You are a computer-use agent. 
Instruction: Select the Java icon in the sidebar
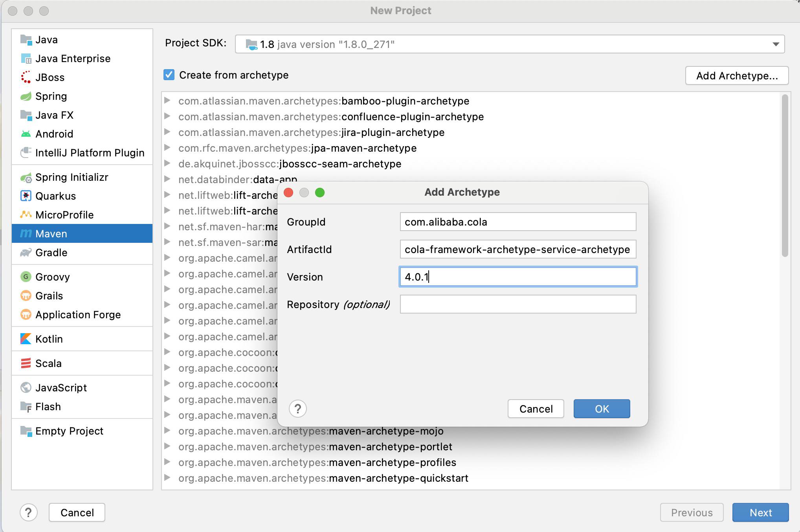[26, 40]
